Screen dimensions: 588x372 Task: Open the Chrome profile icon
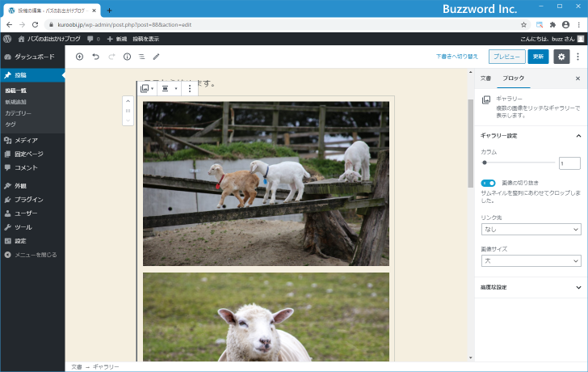(x=566, y=25)
